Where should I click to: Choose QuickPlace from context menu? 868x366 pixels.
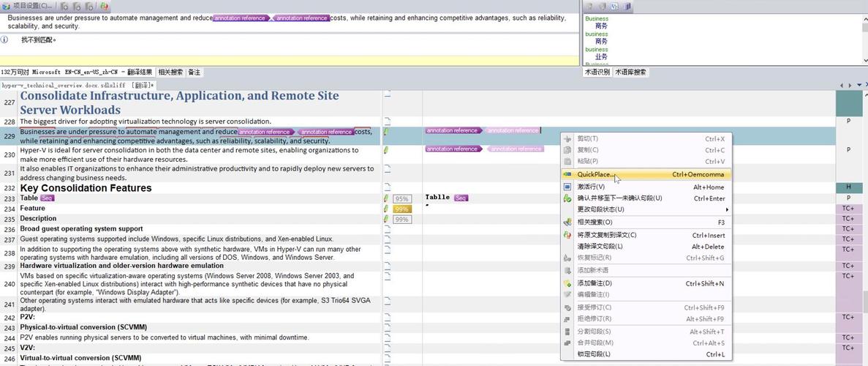[x=646, y=174]
